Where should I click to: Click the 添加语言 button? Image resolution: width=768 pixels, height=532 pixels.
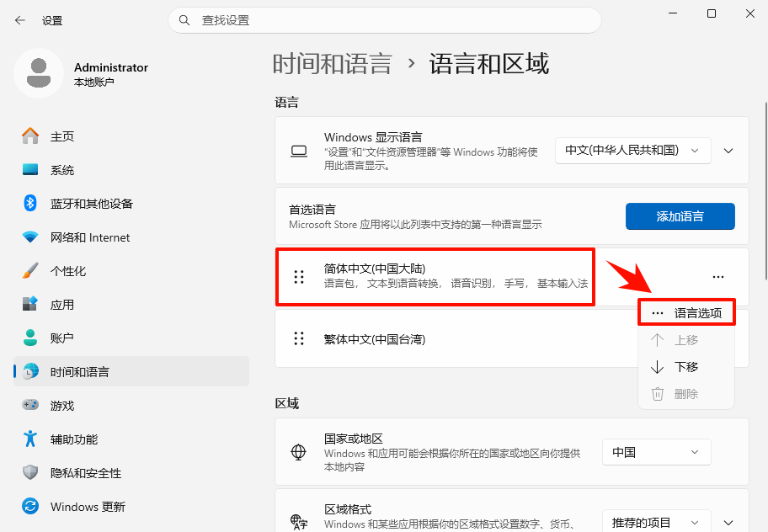(x=680, y=216)
